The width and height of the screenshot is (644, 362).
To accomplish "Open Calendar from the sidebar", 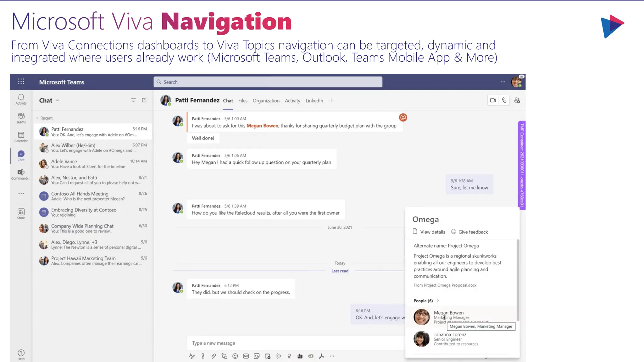I will pos(21,137).
